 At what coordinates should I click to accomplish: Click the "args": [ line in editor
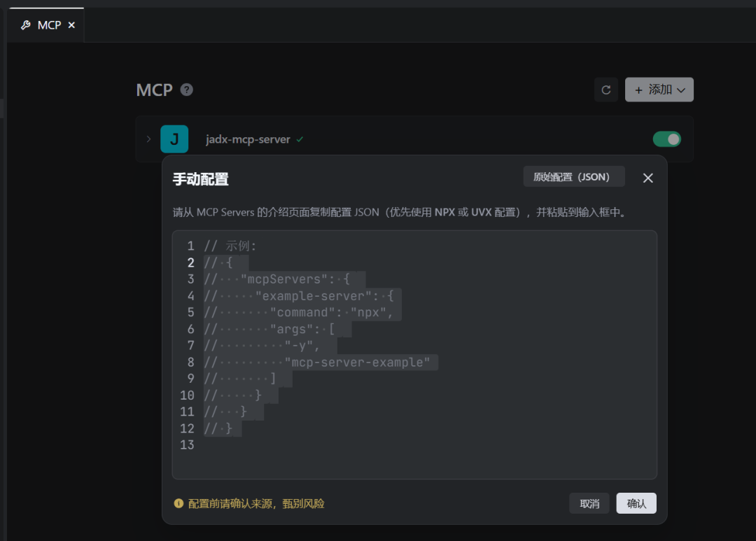tap(270, 330)
